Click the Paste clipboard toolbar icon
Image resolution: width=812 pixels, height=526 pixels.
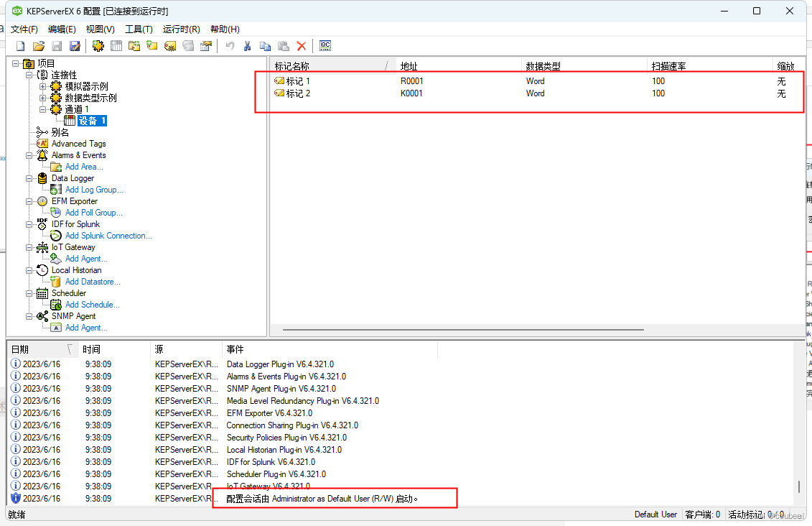click(284, 46)
